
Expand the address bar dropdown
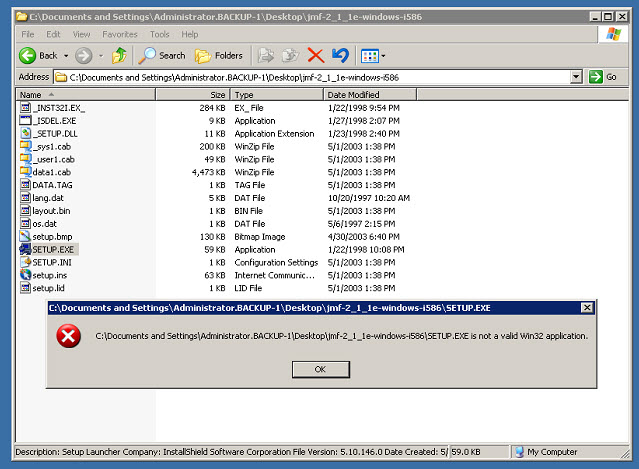point(576,77)
